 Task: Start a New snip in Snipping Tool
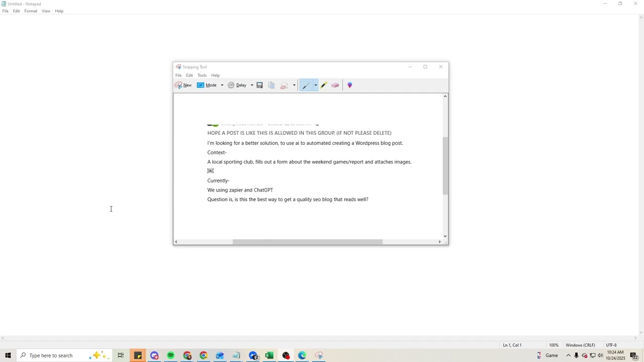pyautogui.click(x=183, y=85)
